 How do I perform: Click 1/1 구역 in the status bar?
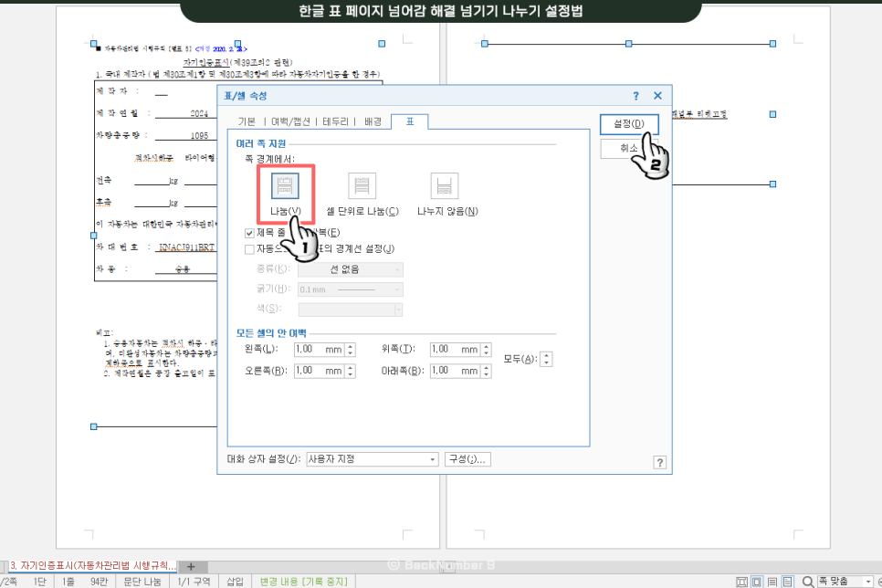click(x=194, y=582)
